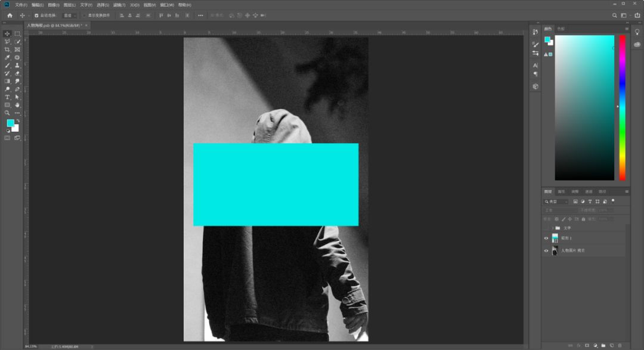
Task: Open the 图层 dropdown in options bar
Action: [69, 16]
